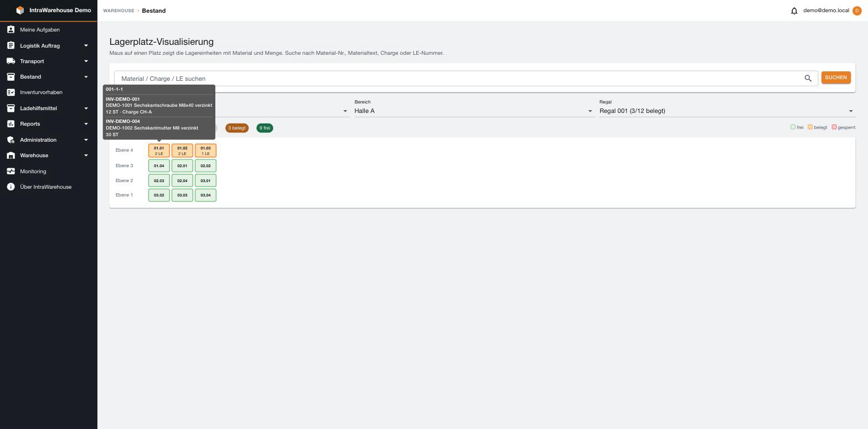This screenshot has width=868, height=429.
Task: Click the 9 frei chip
Action: pos(265,128)
